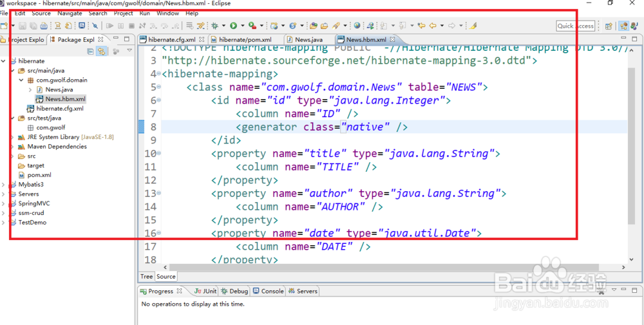Fold the class element at line 5
Viewport: 644px width, 325px height.
(158, 87)
